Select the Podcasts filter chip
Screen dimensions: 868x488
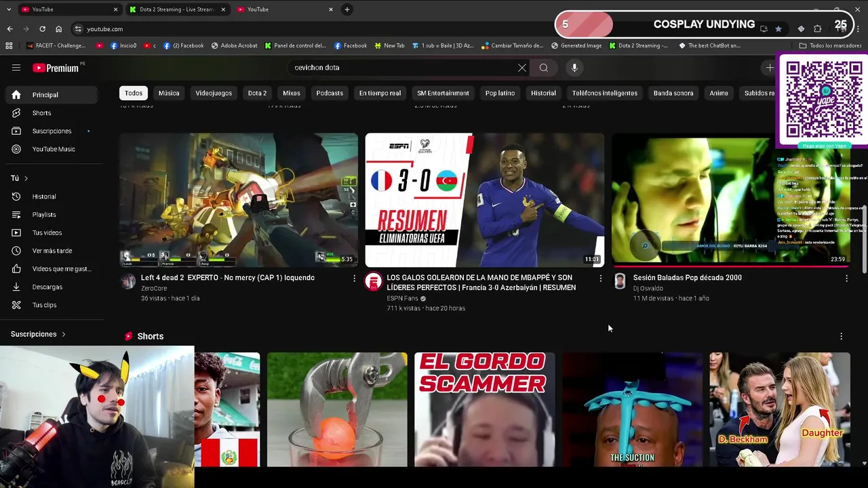point(330,93)
